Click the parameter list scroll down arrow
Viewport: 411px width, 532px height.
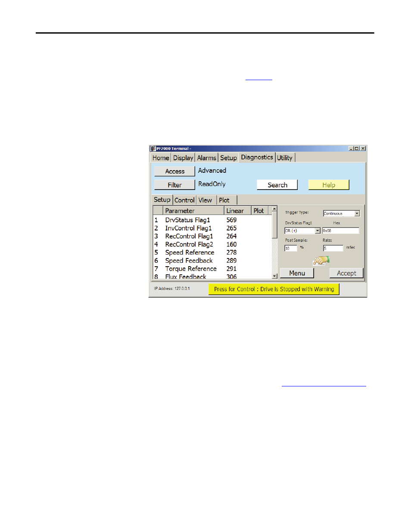(x=274, y=276)
